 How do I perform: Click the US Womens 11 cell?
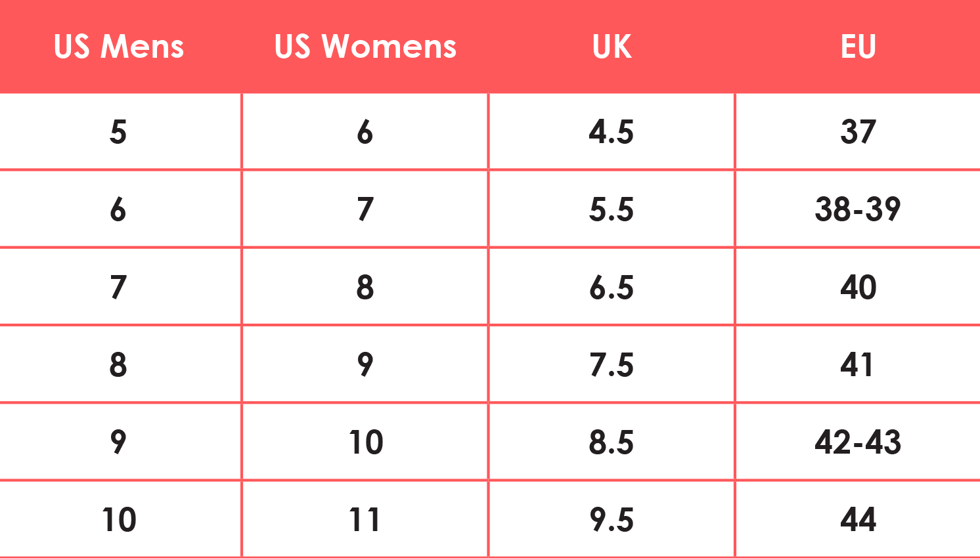[x=365, y=519]
